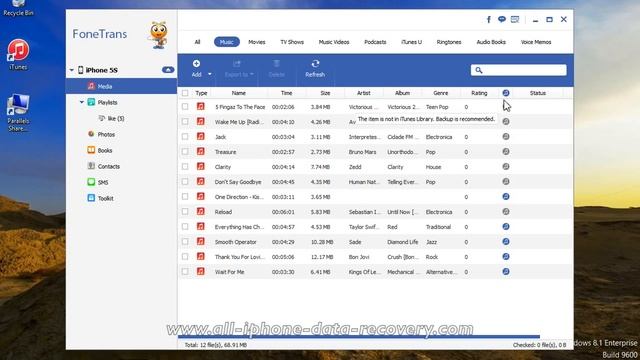Click iTunes status icon for Treasure row

pyautogui.click(x=506, y=151)
